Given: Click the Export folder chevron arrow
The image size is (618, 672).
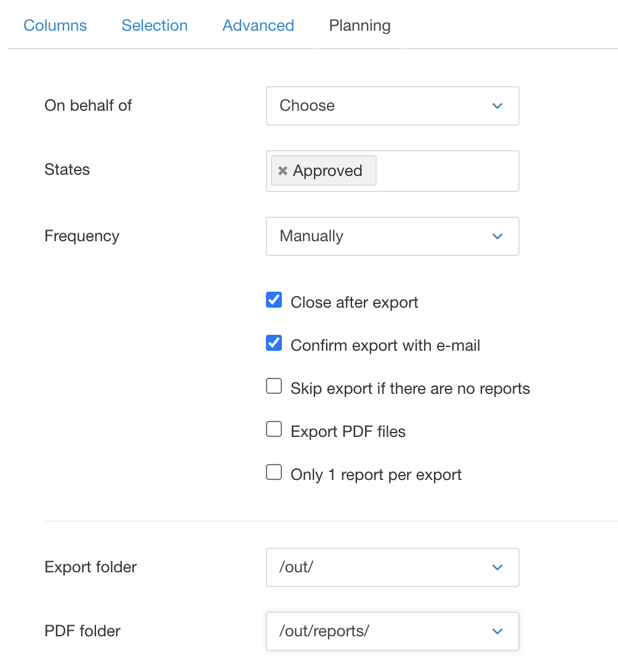Looking at the screenshot, I should click(497, 567).
